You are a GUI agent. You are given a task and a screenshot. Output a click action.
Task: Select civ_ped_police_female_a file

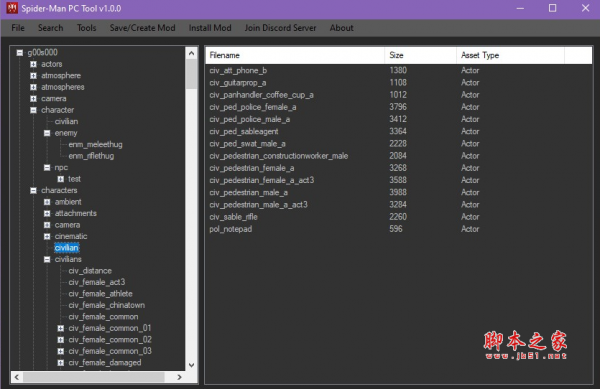398,107
